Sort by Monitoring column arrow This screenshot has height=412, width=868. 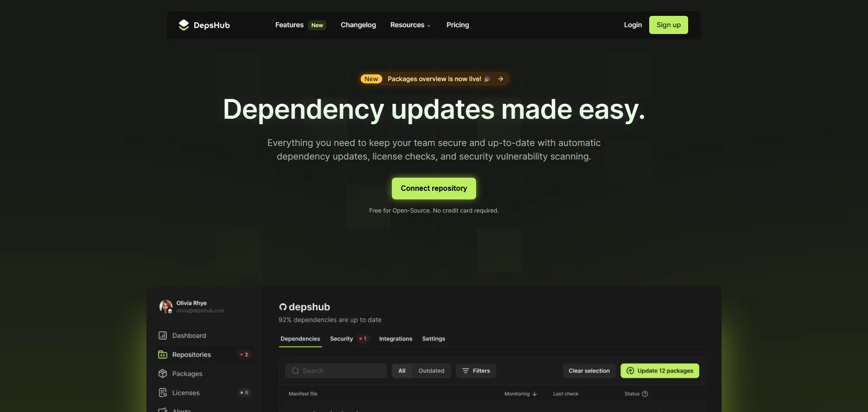(535, 394)
